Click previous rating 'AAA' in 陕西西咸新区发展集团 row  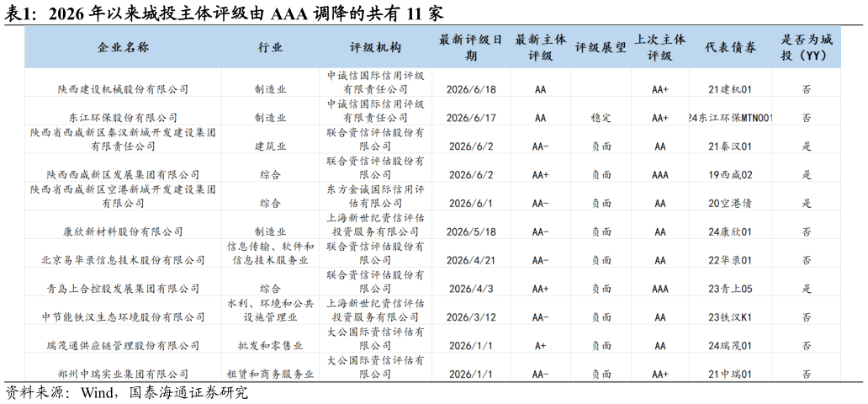(x=660, y=174)
